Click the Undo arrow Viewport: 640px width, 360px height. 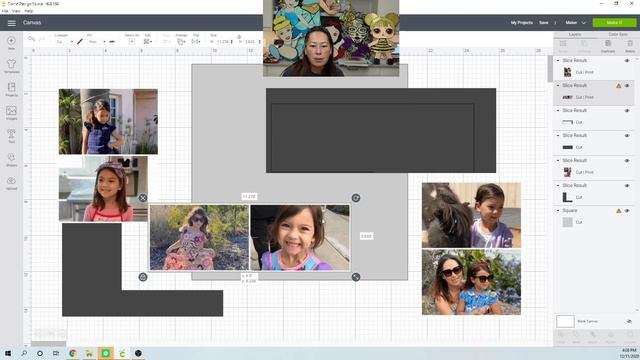[31, 39]
